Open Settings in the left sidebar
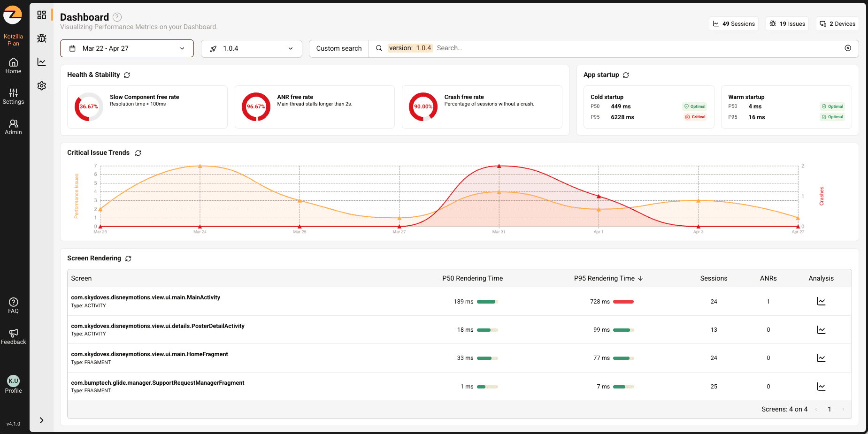This screenshot has width=868, height=434. pos(13,96)
